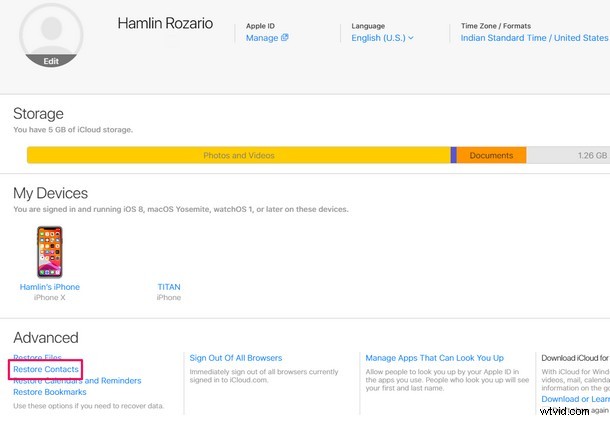Image resolution: width=610 pixels, height=421 pixels.
Task: Choose Restore Bookmarks
Action: [x=49, y=392]
